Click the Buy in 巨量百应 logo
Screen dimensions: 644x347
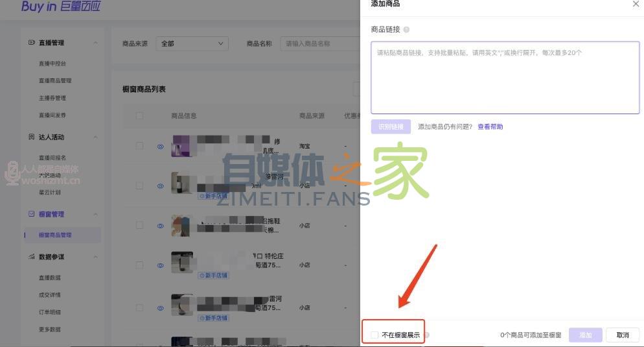pos(61,6)
